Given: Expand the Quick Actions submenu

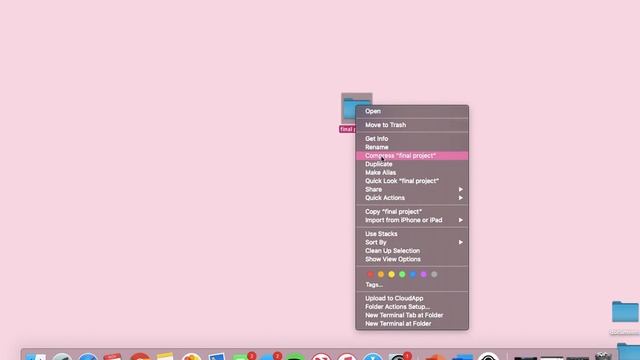Looking at the screenshot, I should click(x=412, y=198).
